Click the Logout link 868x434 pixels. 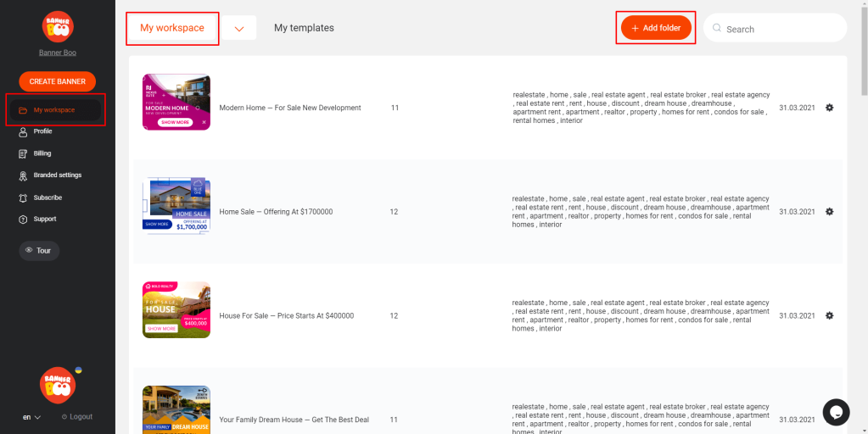point(77,417)
